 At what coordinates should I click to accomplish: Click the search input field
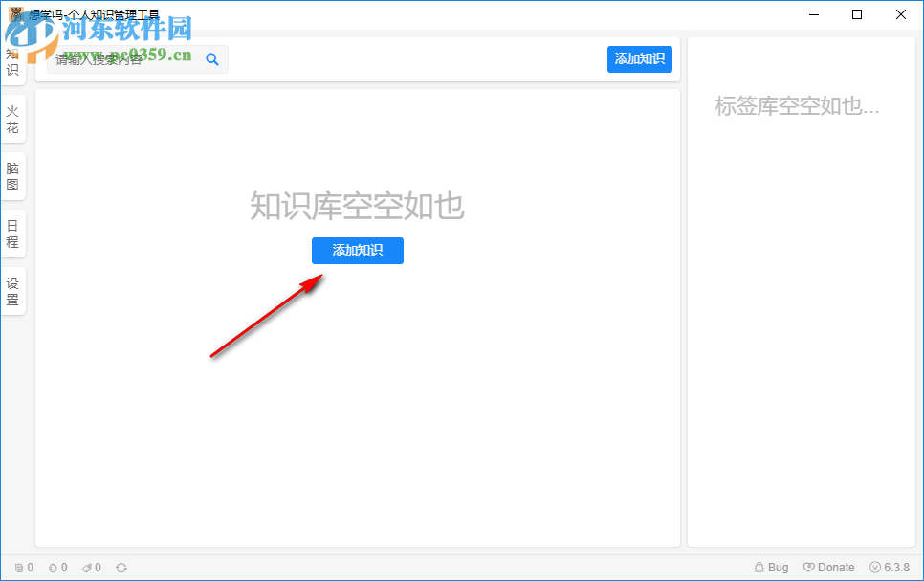(124, 58)
